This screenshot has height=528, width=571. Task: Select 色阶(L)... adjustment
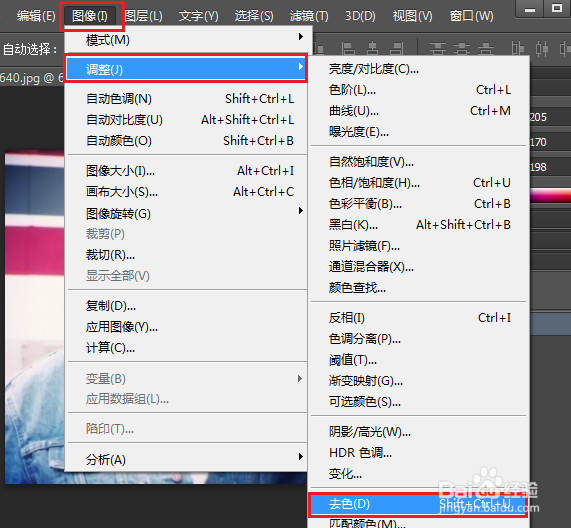(418, 90)
